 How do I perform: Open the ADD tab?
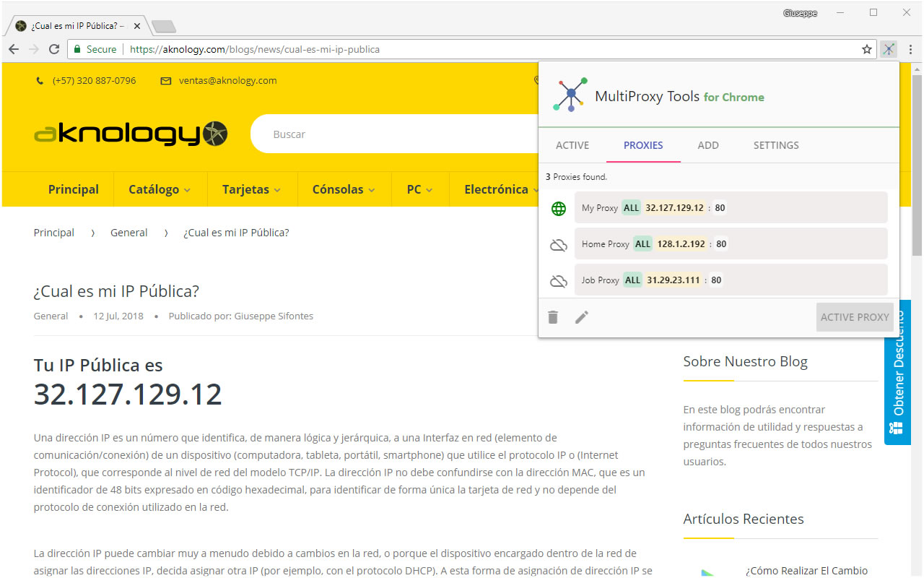708,145
